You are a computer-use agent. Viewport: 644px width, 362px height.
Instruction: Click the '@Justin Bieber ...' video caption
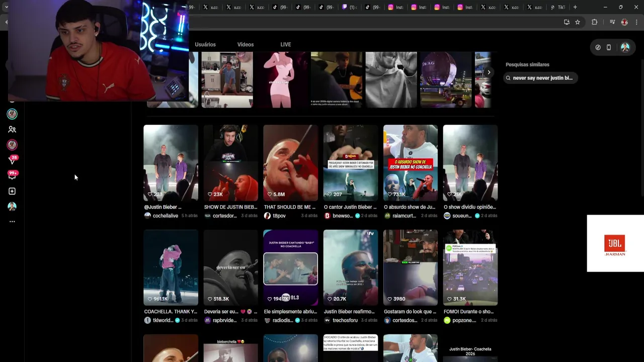point(163,207)
